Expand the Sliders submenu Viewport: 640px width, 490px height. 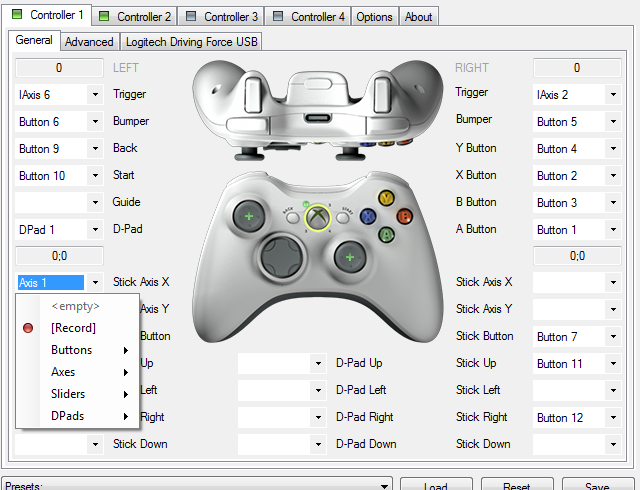coord(78,394)
